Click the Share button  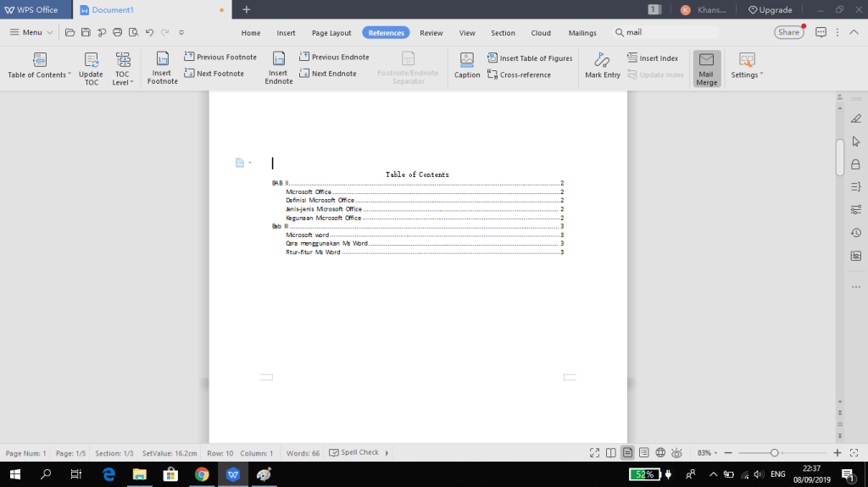coord(788,32)
